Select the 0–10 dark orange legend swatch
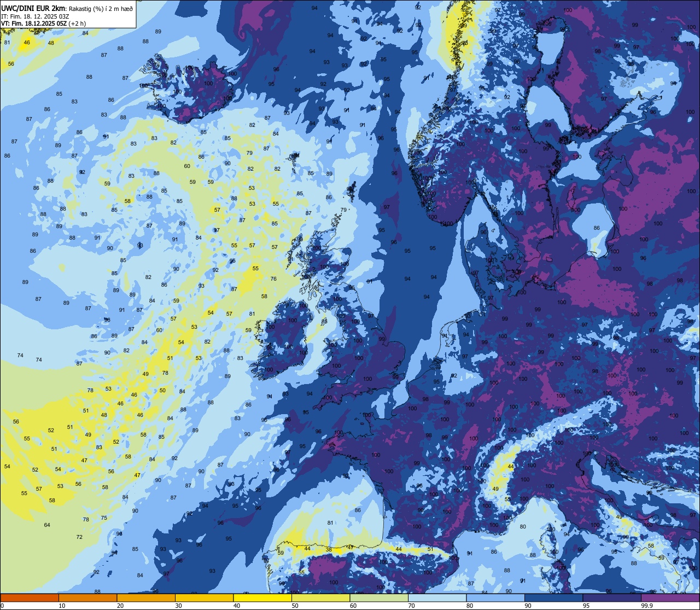The height and width of the screenshot is (610, 700). tap(30, 597)
